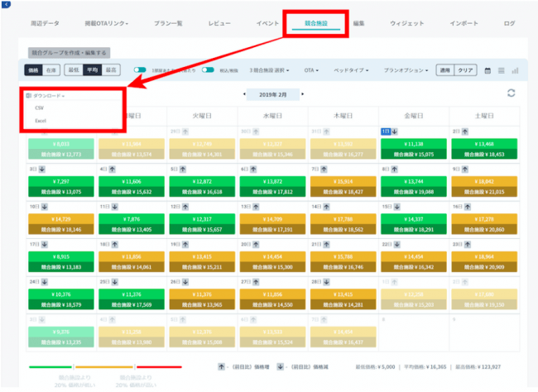Image resolution: width=538 pixels, height=392 pixels.
Task: Open the ¥15,914 price cell on 7日
Action: 343,187
